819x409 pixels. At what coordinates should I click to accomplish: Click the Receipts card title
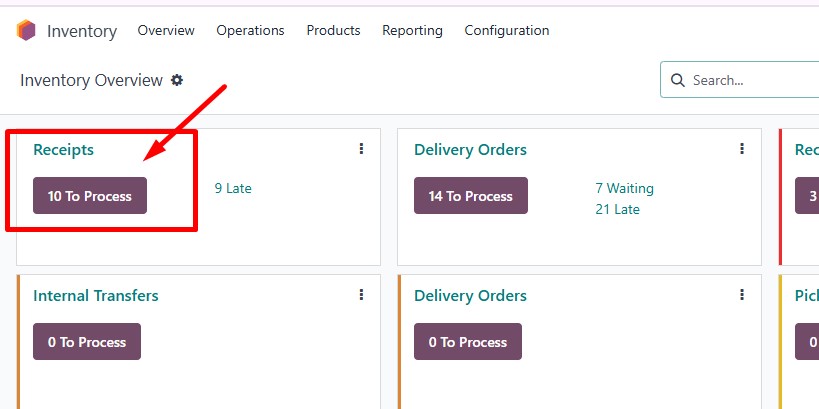63,149
